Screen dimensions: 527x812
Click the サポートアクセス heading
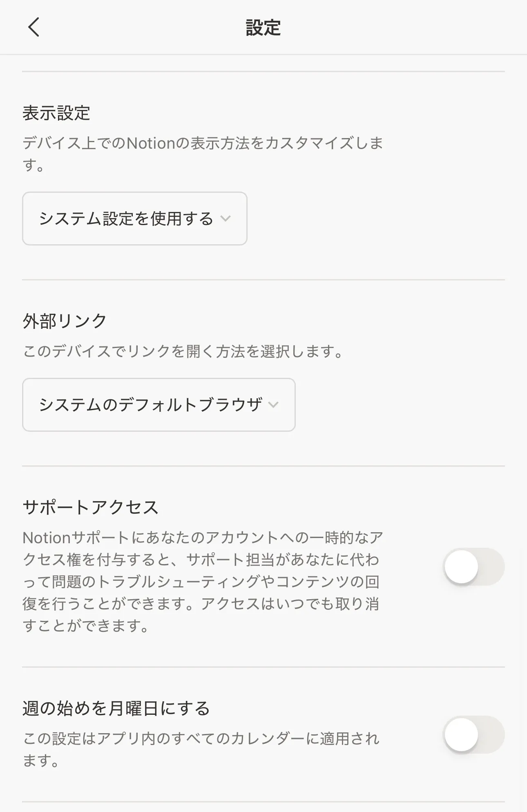tap(90, 507)
